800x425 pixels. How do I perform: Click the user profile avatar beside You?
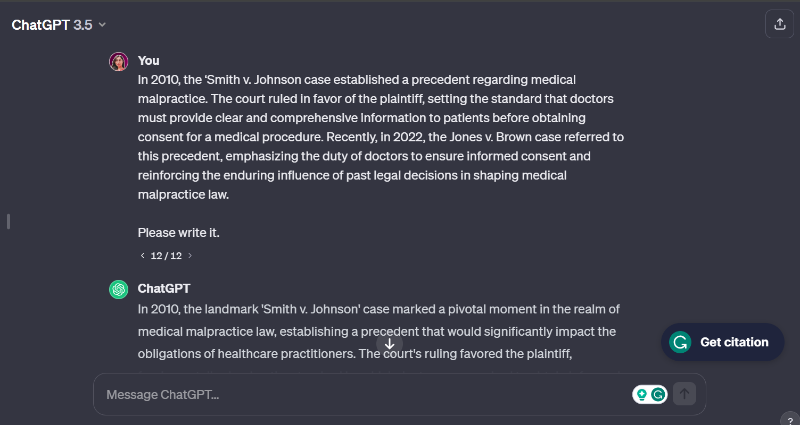coord(118,61)
